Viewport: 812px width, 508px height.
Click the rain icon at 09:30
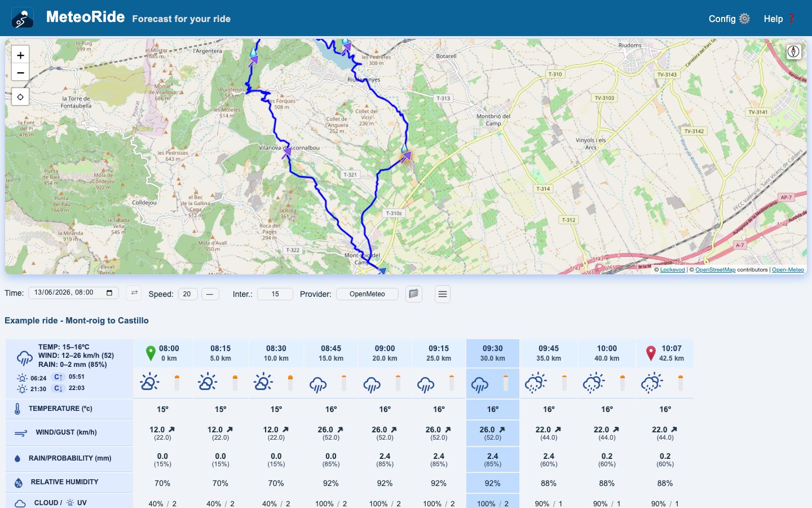tap(480, 384)
